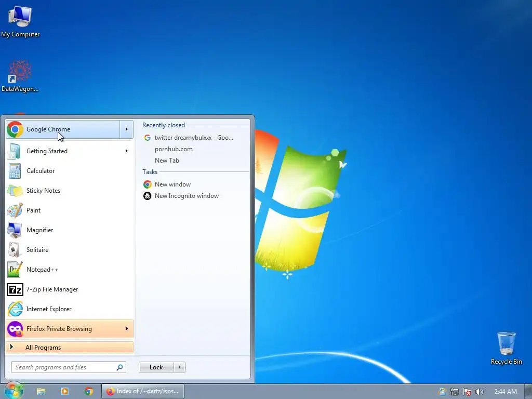Select the My Computer desktop icon
The width and height of the screenshot is (532, 399).
coord(20,22)
